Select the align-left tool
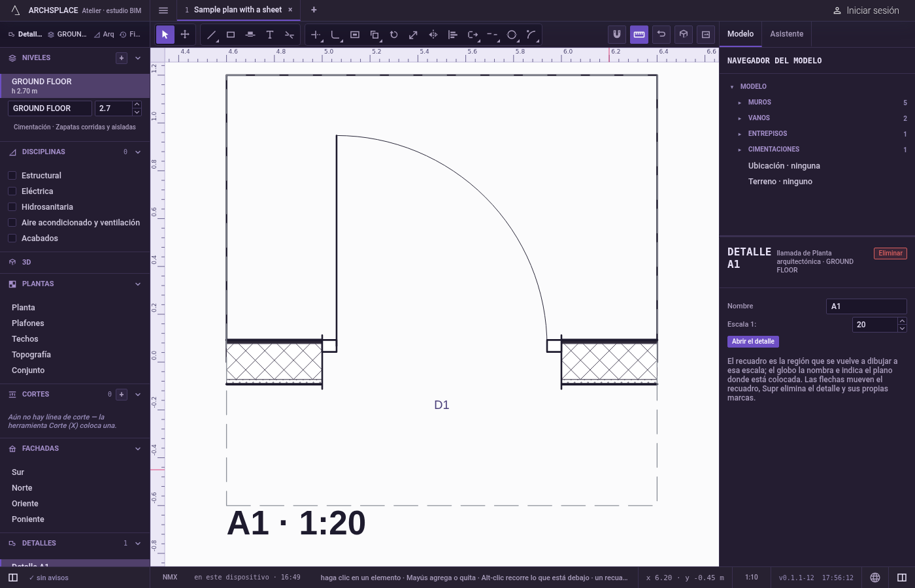Image resolution: width=915 pixels, height=588 pixels. [453, 35]
